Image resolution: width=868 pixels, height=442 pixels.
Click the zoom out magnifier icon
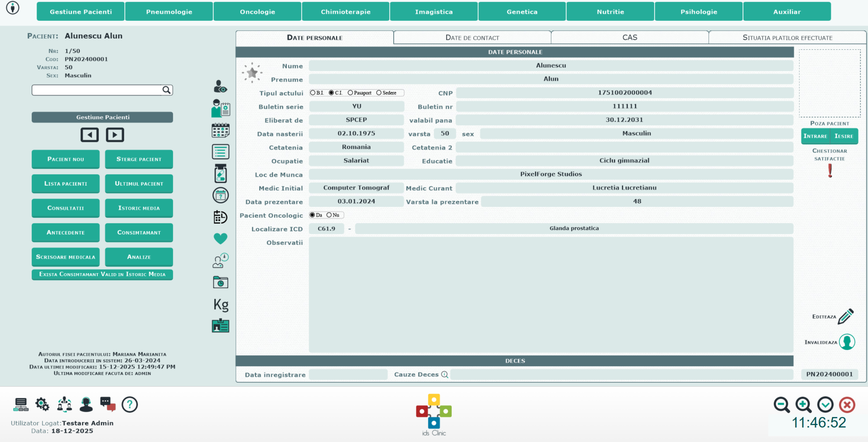click(782, 405)
